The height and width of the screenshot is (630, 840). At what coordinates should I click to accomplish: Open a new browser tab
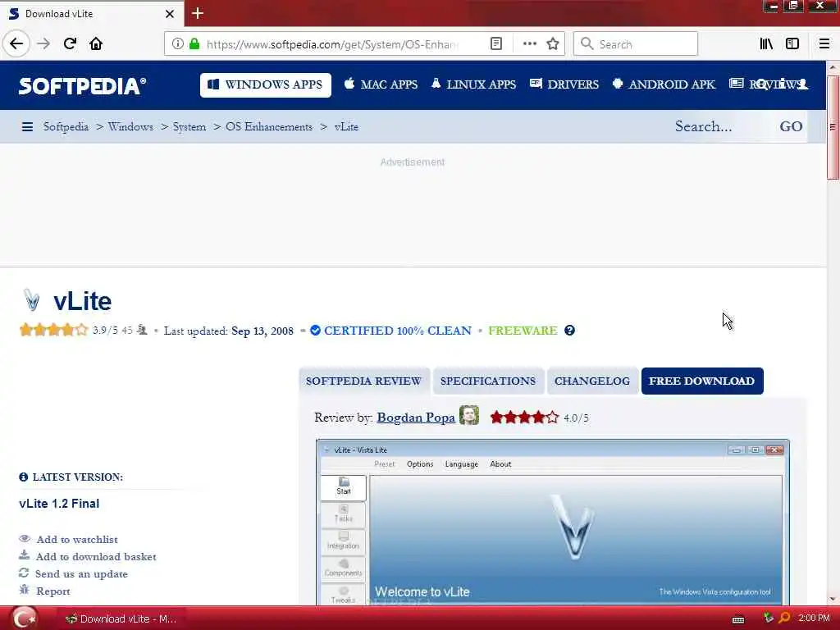click(x=198, y=13)
